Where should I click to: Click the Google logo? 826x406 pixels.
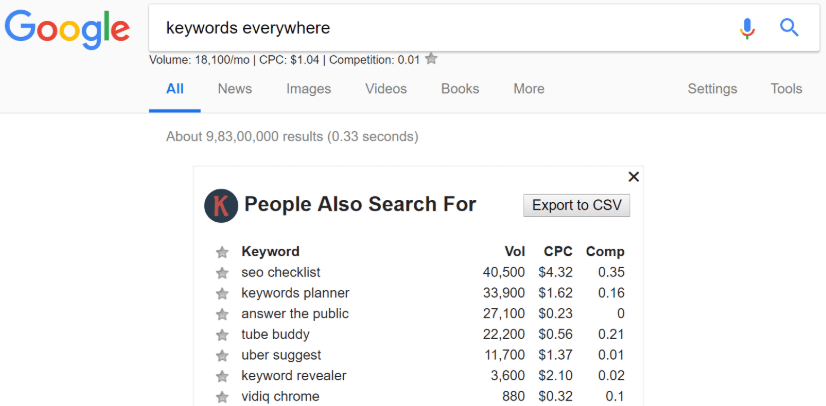point(67,30)
